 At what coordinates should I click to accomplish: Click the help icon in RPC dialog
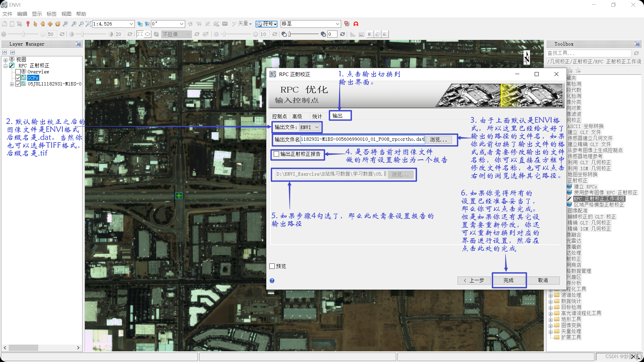pos(272,281)
